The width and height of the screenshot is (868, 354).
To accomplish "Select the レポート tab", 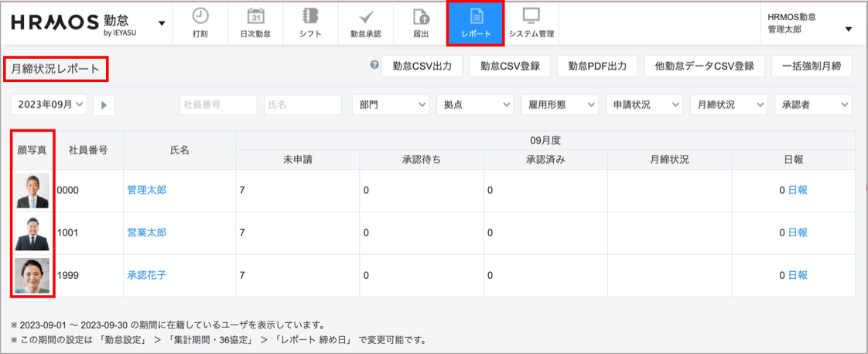I will (475, 22).
